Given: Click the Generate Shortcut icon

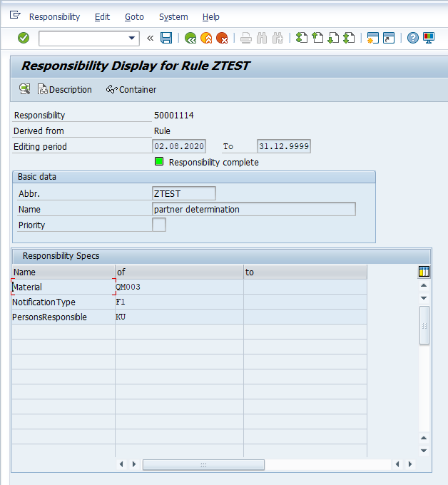Looking at the screenshot, I should point(389,38).
